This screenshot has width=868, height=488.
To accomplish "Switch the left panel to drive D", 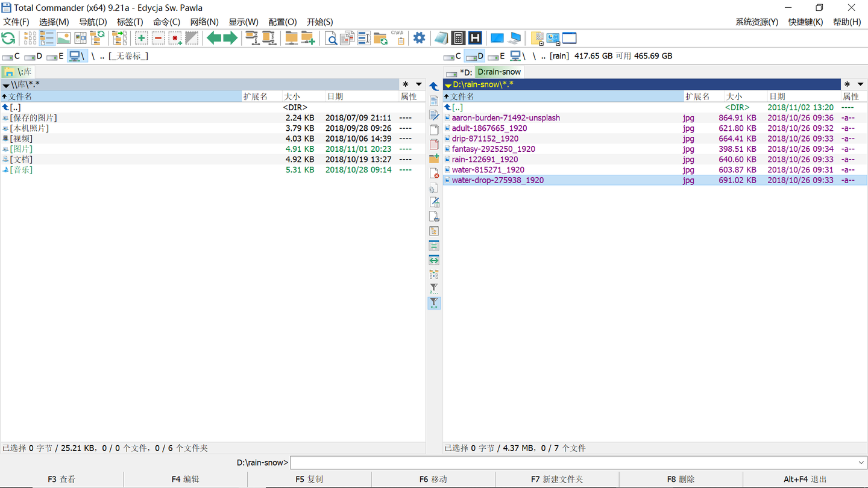I will (34, 56).
